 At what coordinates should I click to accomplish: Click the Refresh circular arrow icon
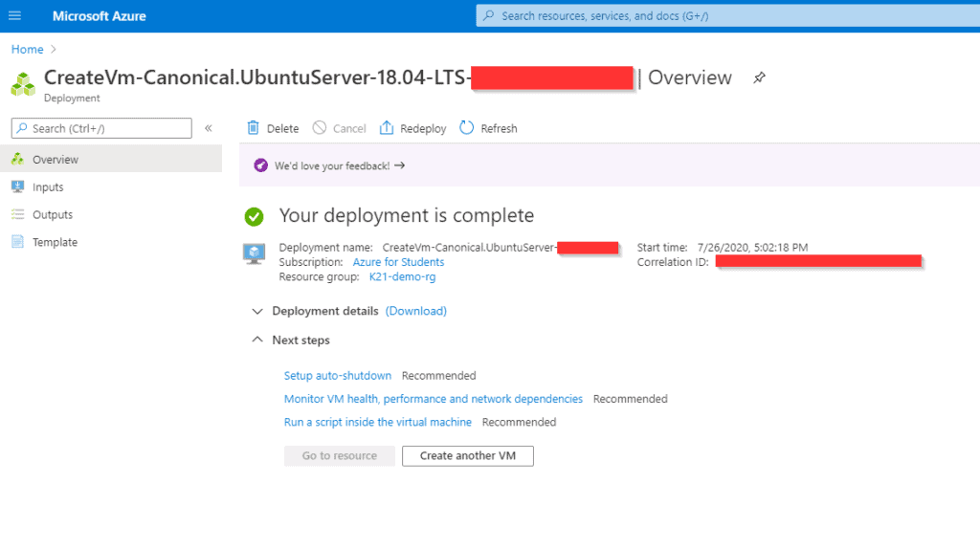point(467,127)
